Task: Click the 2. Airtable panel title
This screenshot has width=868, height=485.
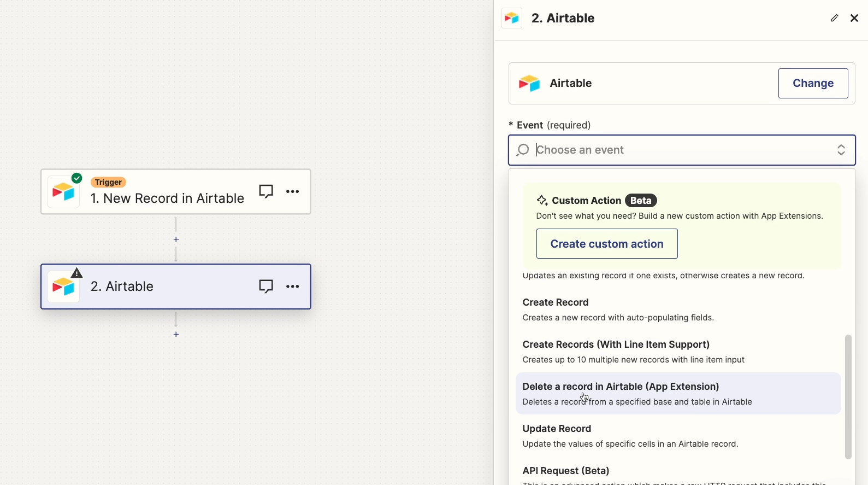Action: 563,18
